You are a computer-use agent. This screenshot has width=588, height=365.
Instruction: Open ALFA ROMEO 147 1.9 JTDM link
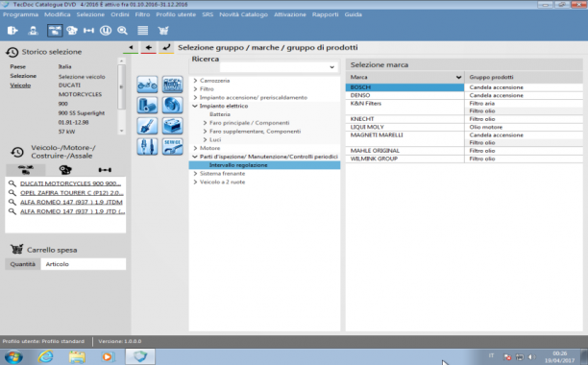(71, 203)
